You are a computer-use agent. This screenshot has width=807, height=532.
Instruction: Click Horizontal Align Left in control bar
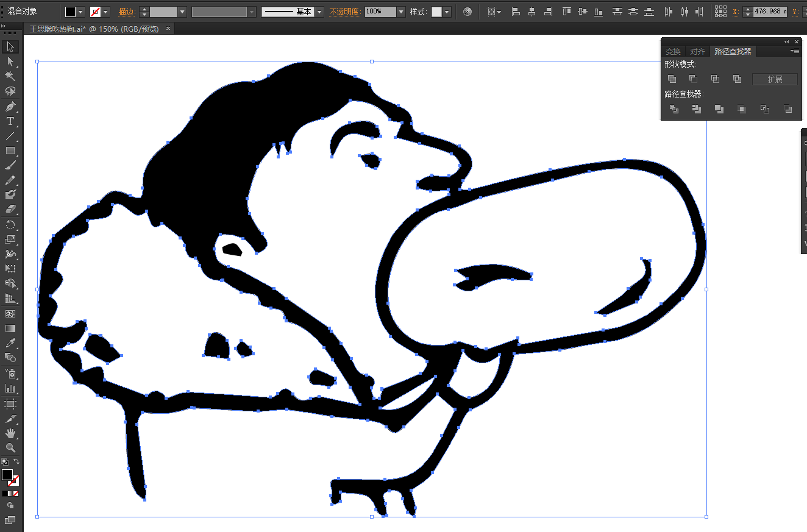[x=516, y=12]
